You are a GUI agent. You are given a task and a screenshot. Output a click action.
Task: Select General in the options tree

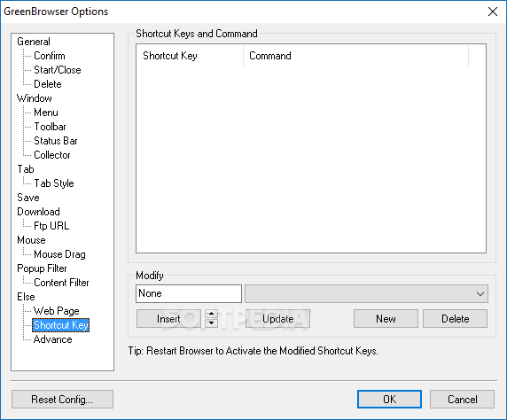click(x=34, y=42)
